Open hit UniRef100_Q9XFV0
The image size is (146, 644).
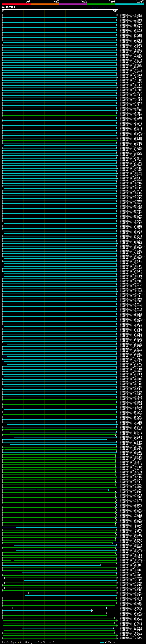click(131, 17)
